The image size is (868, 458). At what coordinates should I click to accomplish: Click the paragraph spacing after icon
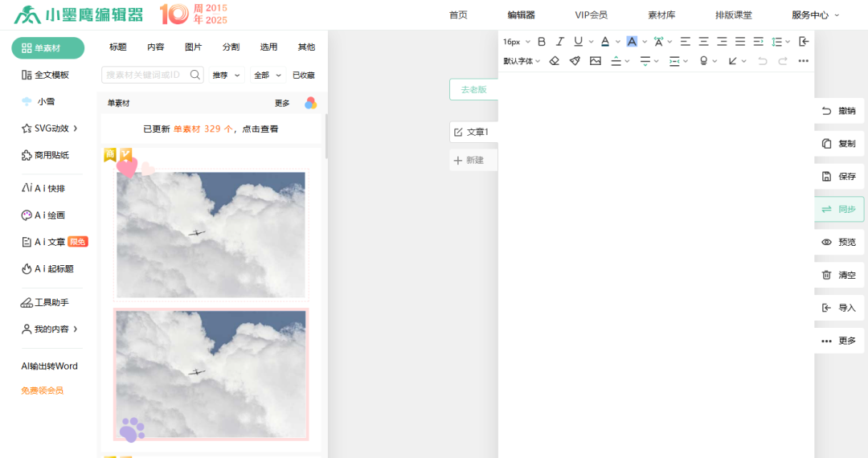coord(645,61)
